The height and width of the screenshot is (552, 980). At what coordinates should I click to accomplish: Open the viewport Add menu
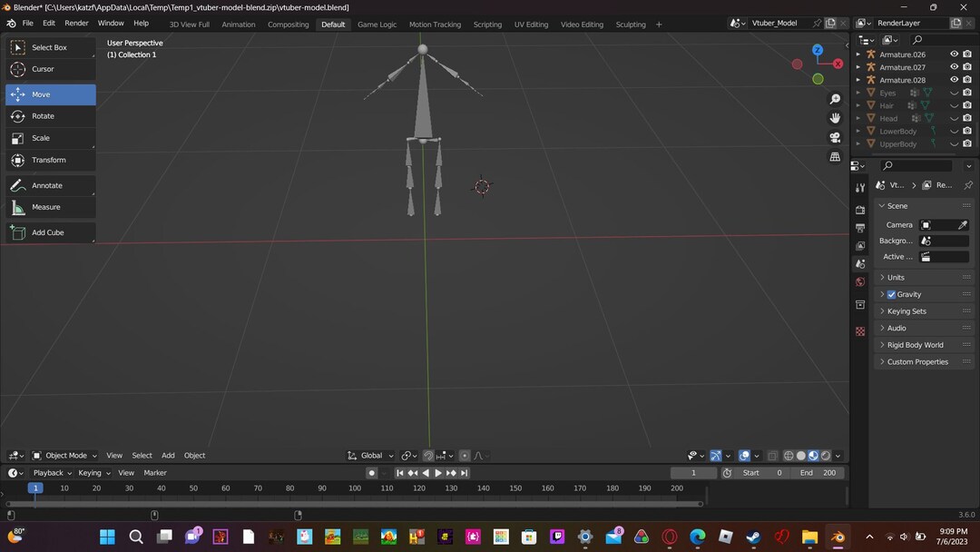point(168,456)
